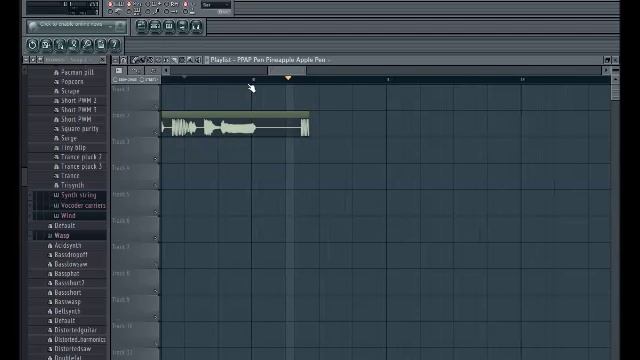Screen dimensions: 640x360
Task: Select the Zoom magnifier tool in Playlist
Action: pos(190,60)
